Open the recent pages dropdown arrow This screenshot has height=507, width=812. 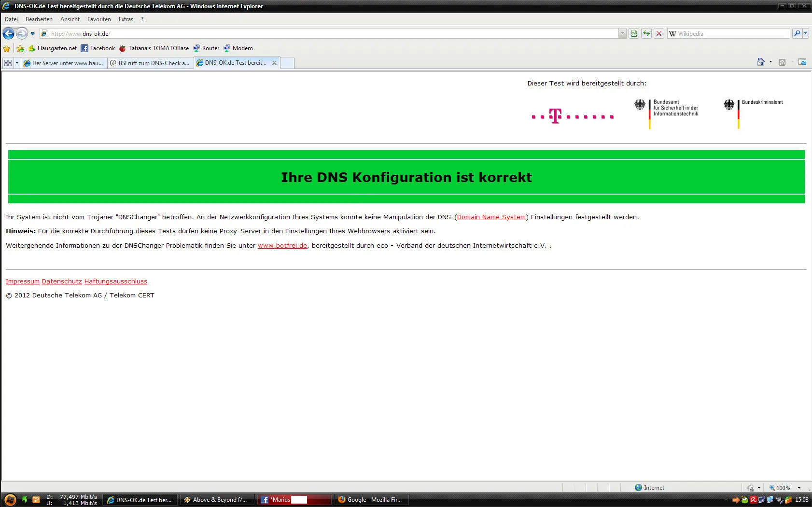[x=32, y=33]
